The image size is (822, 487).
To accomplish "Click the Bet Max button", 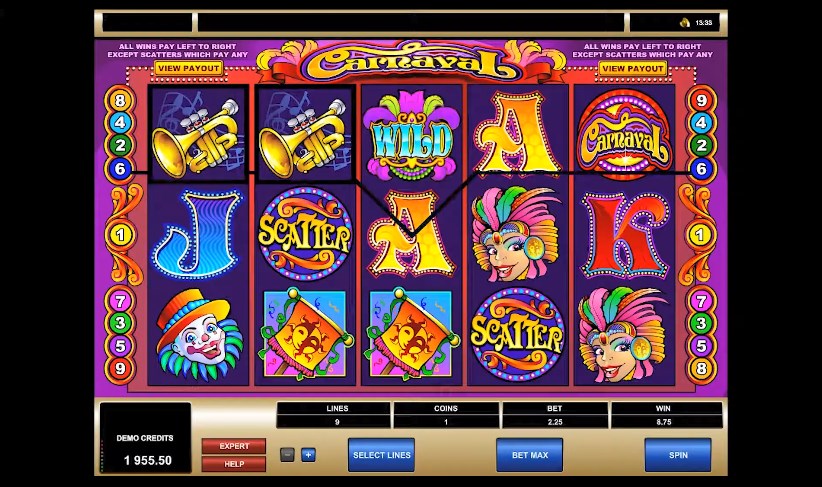I will (529, 455).
